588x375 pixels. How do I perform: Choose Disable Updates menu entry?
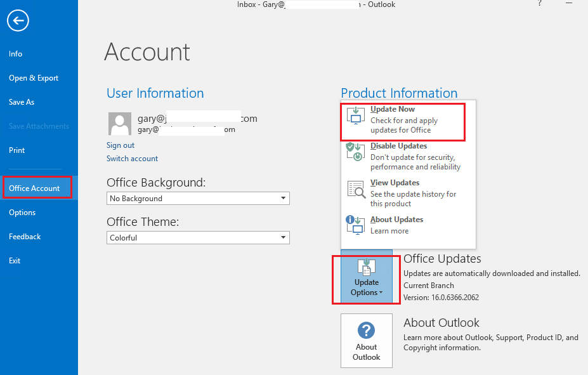[408, 156]
